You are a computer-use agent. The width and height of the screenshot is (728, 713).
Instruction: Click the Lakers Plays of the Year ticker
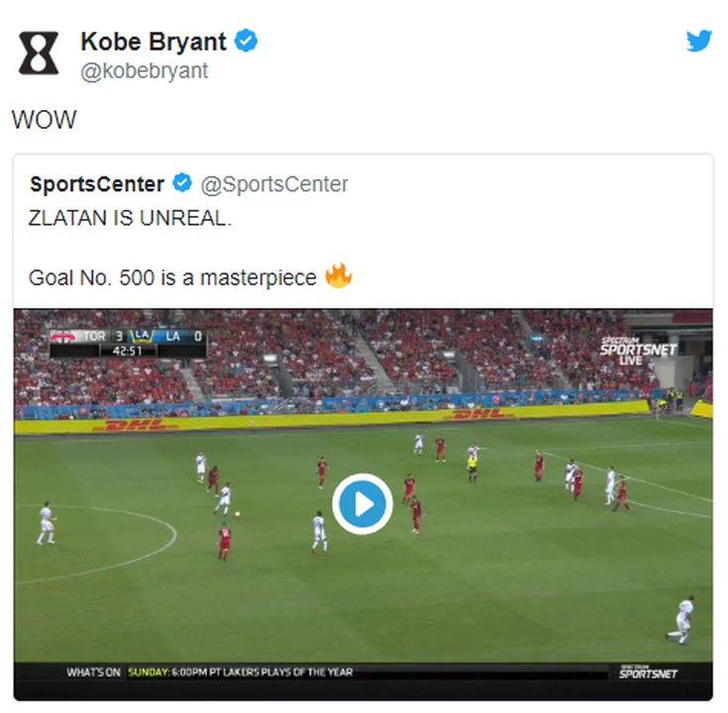(240, 672)
